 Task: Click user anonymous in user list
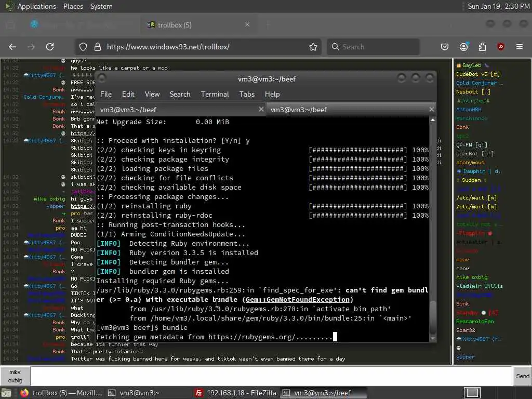[x=470, y=162]
